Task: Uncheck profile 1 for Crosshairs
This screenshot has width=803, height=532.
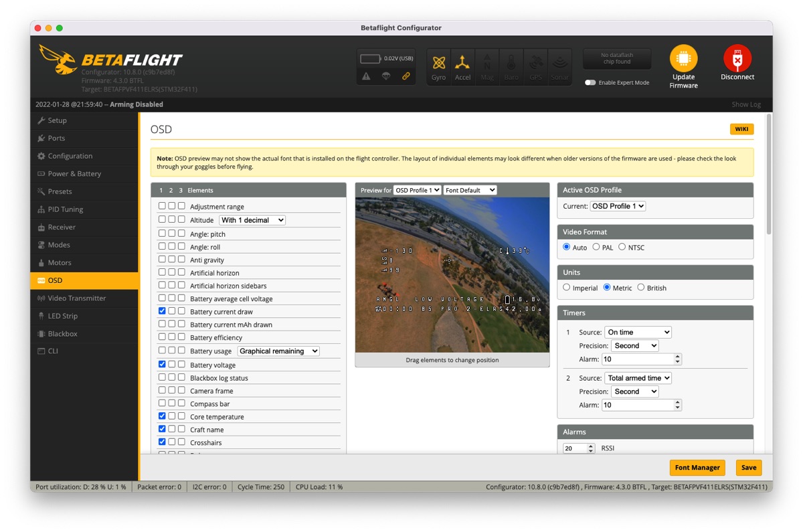Action: [162, 442]
